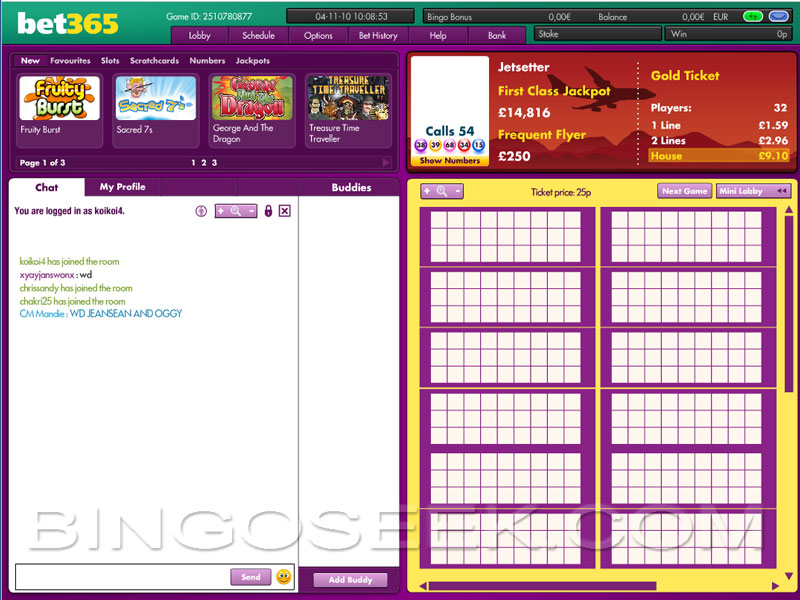Launch the Fruity Burst game

pos(60,110)
